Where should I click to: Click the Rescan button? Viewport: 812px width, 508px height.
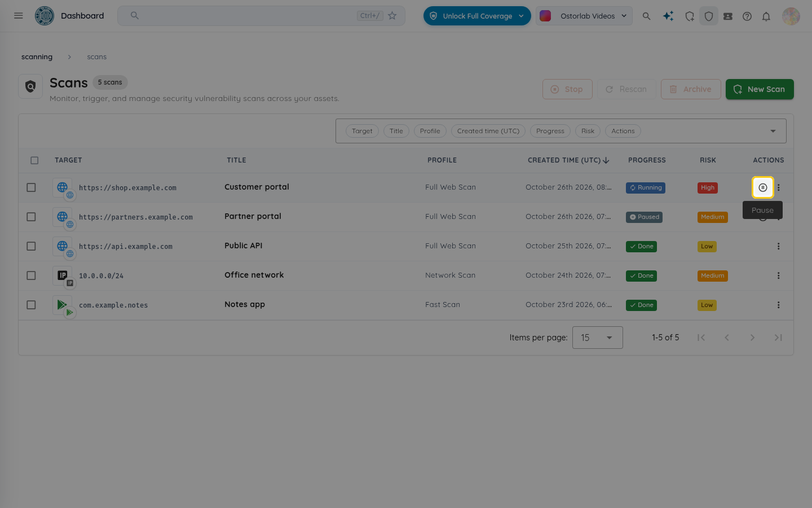pos(626,89)
